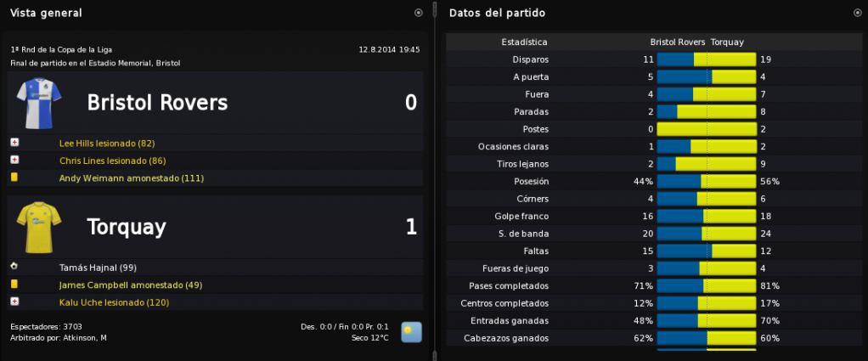Select the Bristol Rovers team name
Viewport: 868px width, 361px height.
(157, 103)
